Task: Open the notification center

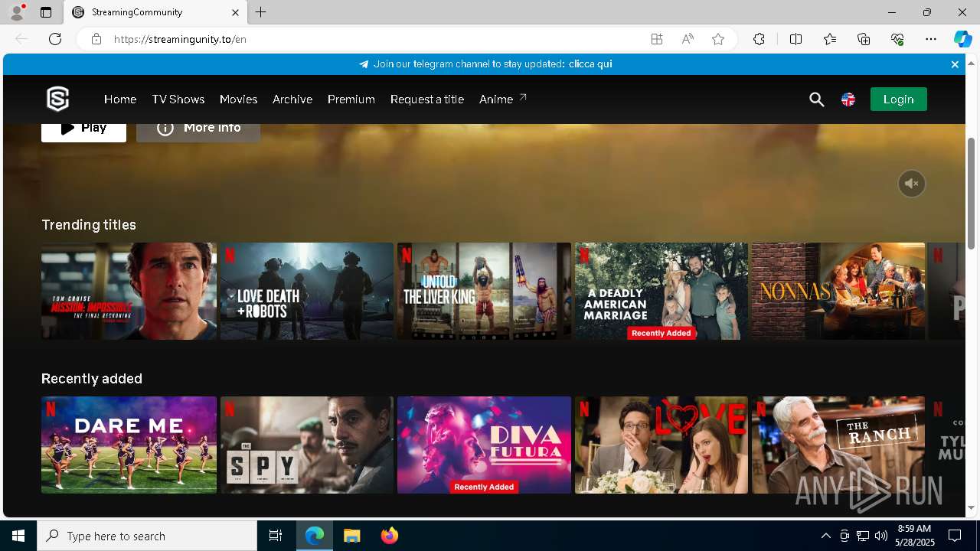Action: pos(955,536)
